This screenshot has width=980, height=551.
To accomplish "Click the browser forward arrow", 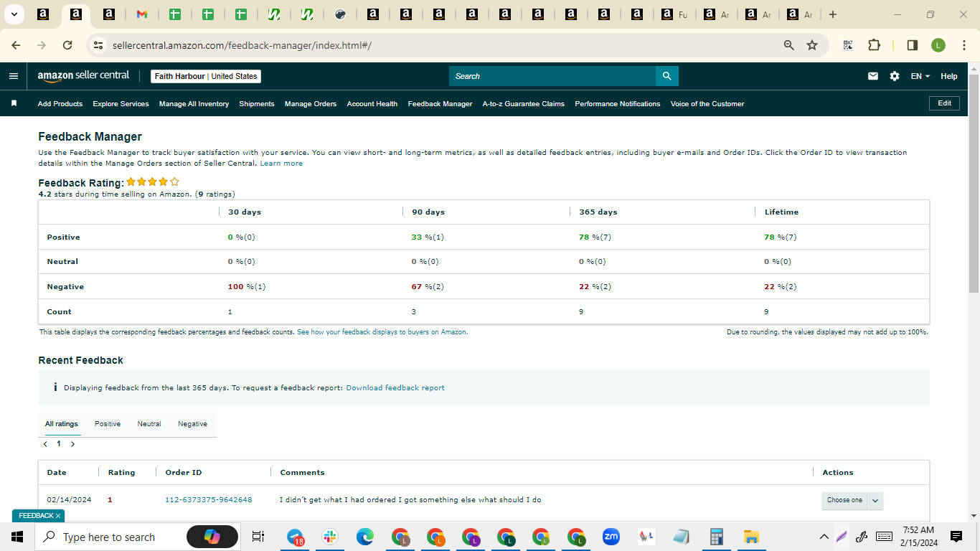I will [x=42, y=45].
